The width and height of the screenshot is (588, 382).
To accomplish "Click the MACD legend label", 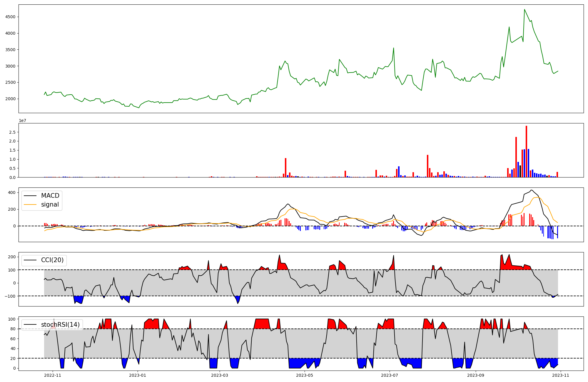I will coord(50,196).
